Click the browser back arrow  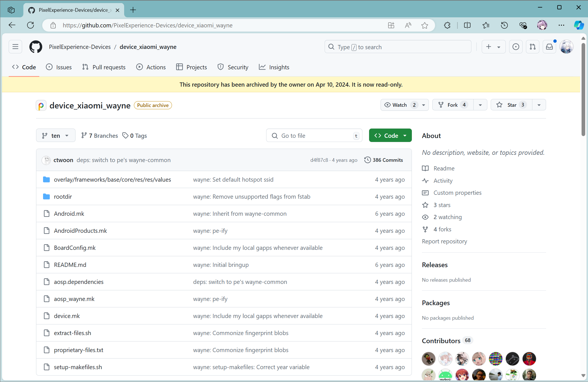pos(12,25)
